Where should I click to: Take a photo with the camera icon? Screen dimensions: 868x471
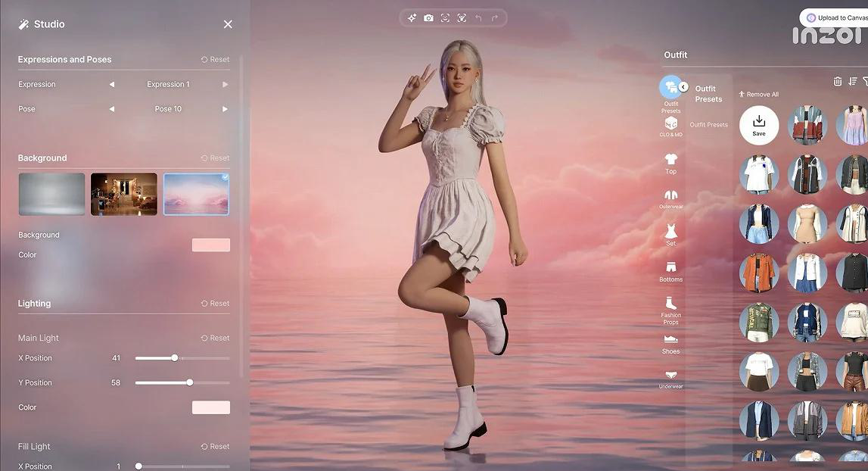tap(428, 18)
